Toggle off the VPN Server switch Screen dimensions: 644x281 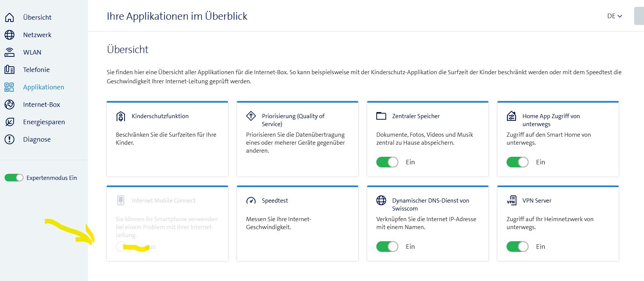point(517,247)
